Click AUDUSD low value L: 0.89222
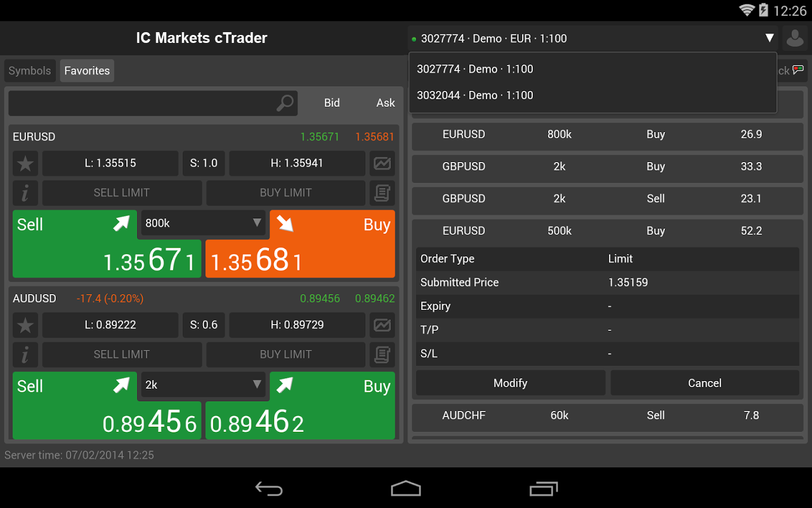812x508 pixels. (x=111, y=325)
